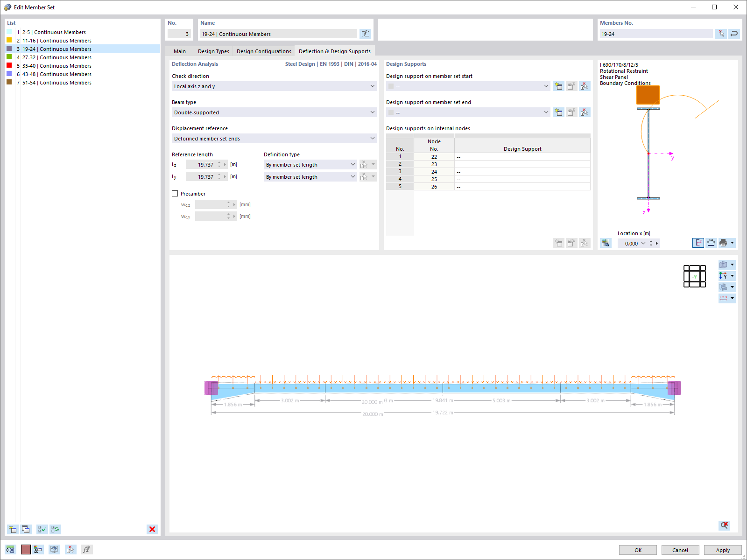Click the printer icon in section preview
This screenshot has width=747, height=560.
click(x=724, y=243)
